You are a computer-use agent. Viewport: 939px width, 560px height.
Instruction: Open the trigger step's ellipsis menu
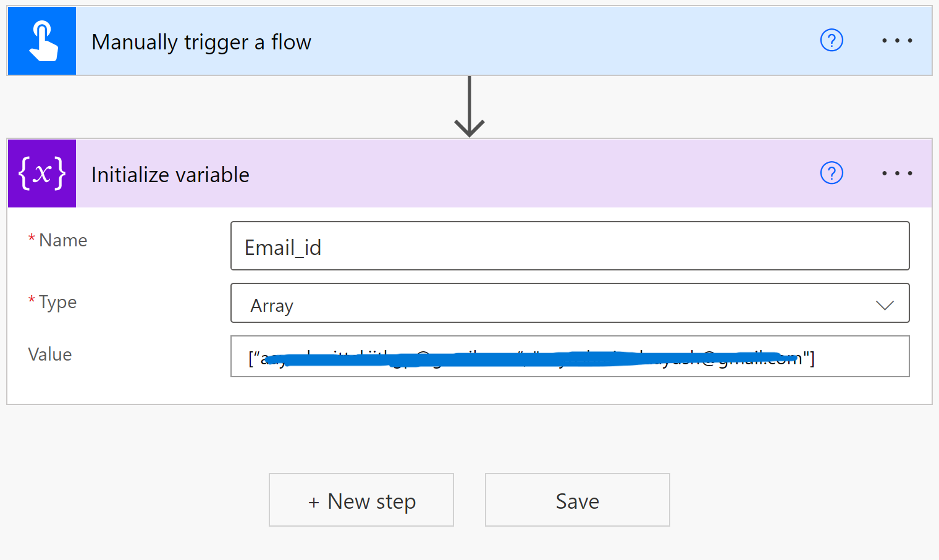pyautogui.click(x=897, y=41)
